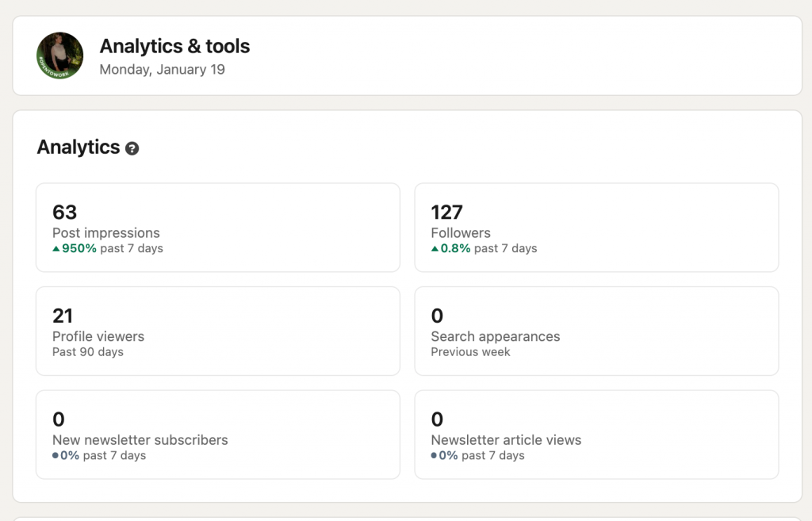Click the 21 profile viewers number
This screenshot has width=812, height=521.
click(62, 316)
